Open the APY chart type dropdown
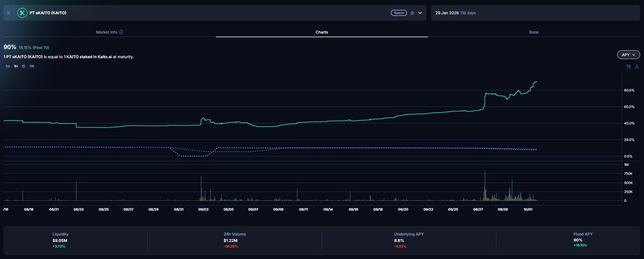Viewport: 644px width, 259px height. click(x=628, y=55)
